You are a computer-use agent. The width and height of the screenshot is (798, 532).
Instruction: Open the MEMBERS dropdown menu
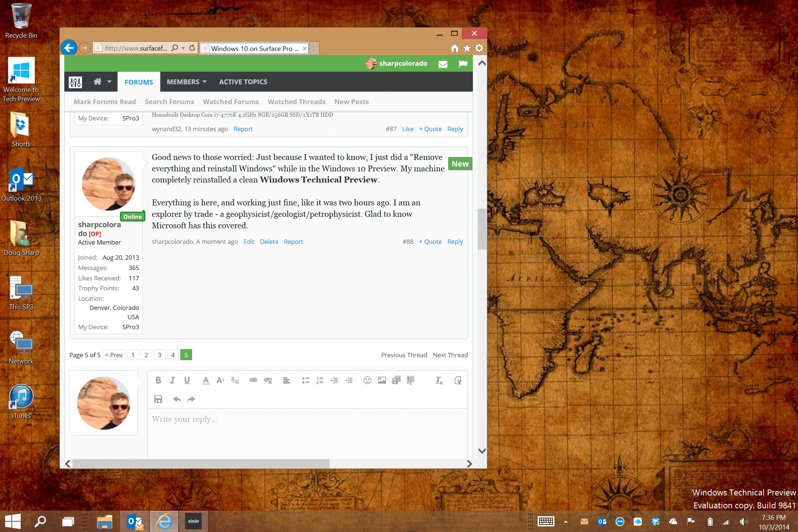click(187, 82)
